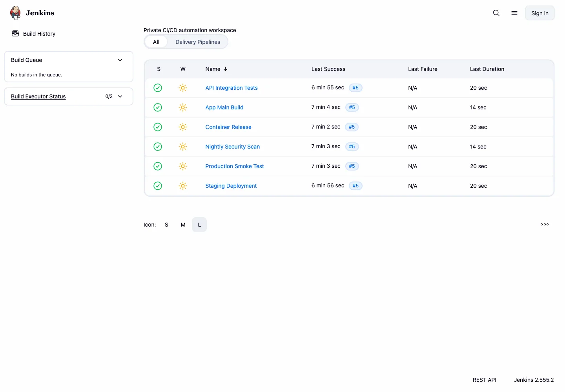Open build #5 badge for App Main Build
This screenshot has height=392, width=565.
352,107
